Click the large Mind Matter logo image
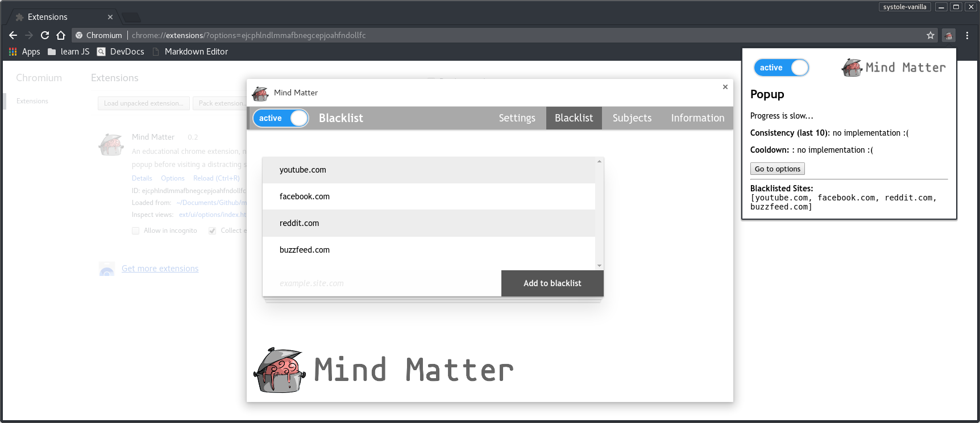Screen dimensions: 980x423 (x=384, y=370)
